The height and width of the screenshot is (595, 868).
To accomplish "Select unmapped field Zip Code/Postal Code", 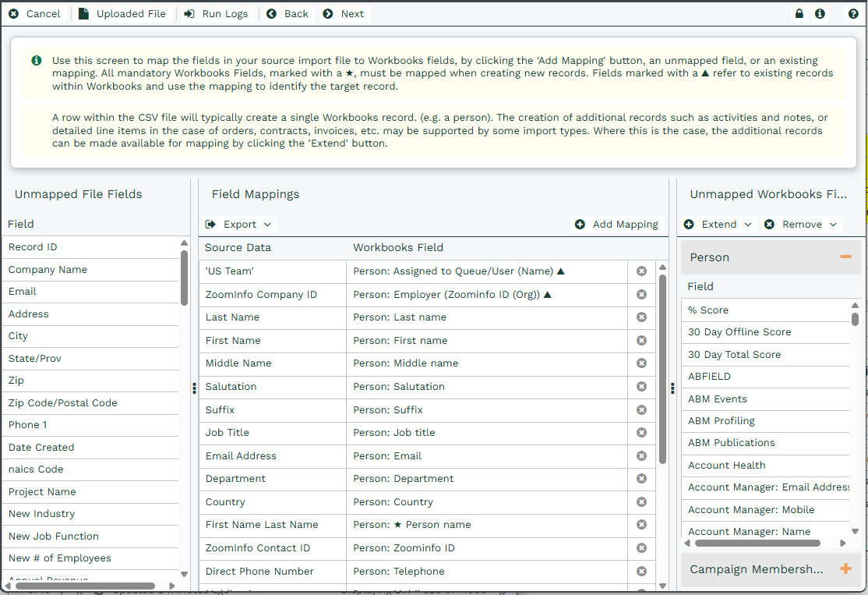I will coord(90,402).
